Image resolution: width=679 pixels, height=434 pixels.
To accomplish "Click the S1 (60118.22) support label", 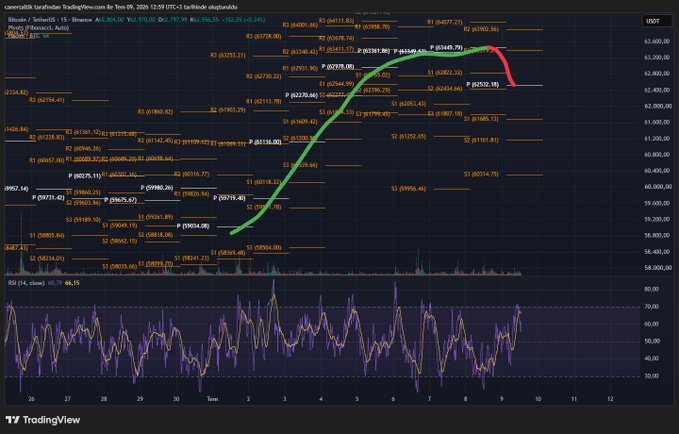I will (x=264, y=182).
